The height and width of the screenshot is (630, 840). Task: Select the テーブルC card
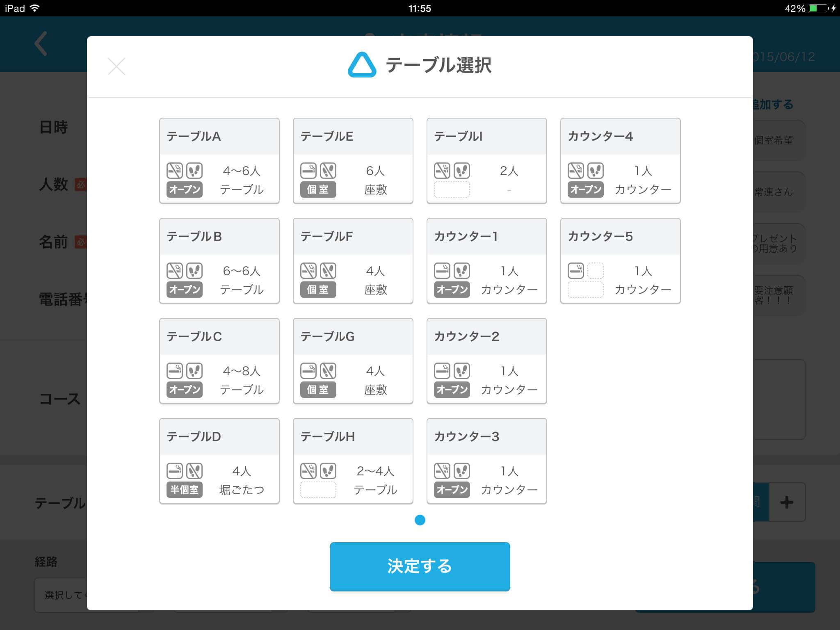pos(219,361)
